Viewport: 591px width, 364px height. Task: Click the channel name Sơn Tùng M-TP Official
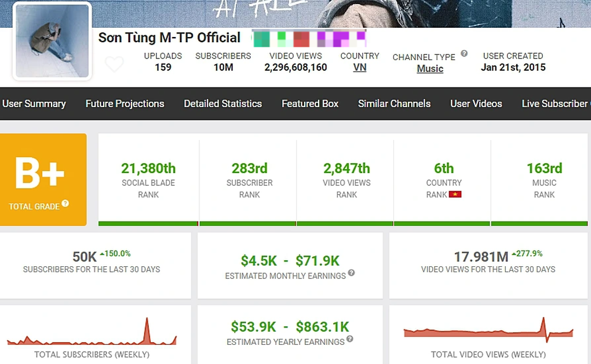click(x=169, y=38)
